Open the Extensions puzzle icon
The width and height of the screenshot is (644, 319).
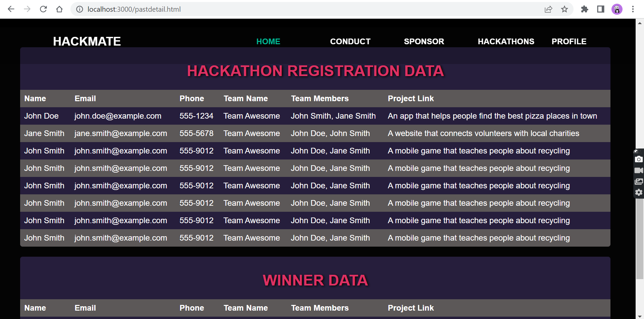coord(584,9)
